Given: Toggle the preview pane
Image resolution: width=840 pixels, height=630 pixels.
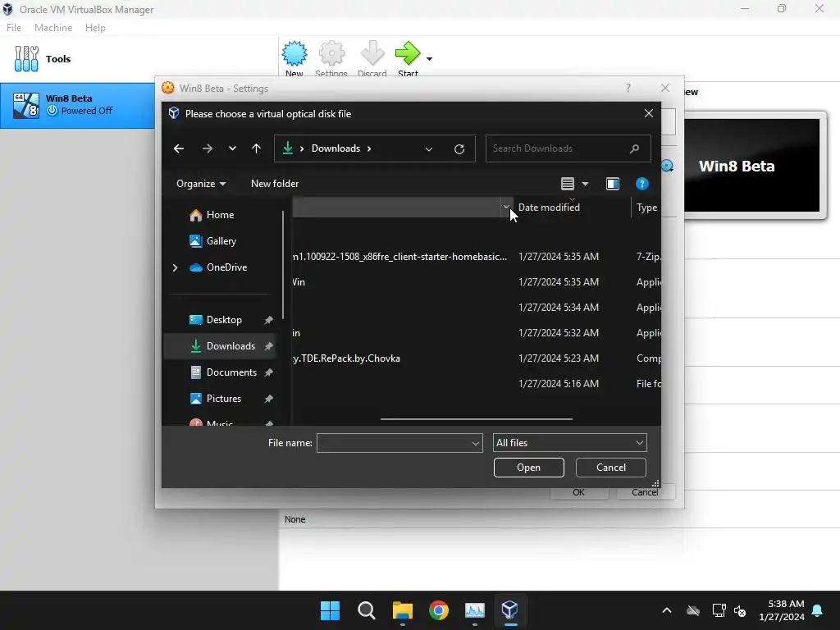Looking at the screenshot, I should 612,184.
